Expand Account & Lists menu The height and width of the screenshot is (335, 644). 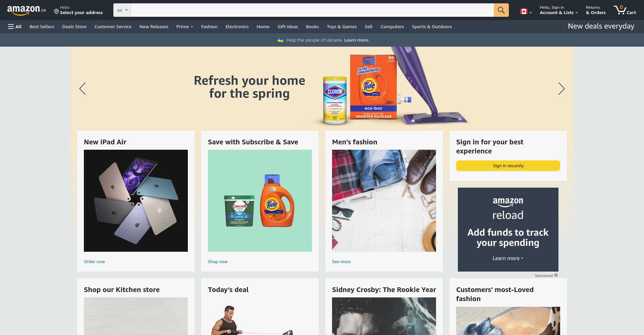(558, 10)
